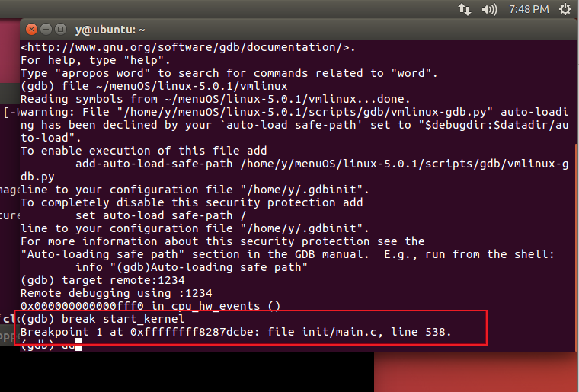Minimize the terminal window

(46, 30)
